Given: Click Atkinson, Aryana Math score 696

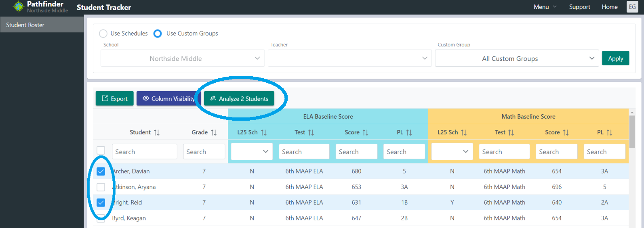Looking at the screenshot, I should click(557, 187).
